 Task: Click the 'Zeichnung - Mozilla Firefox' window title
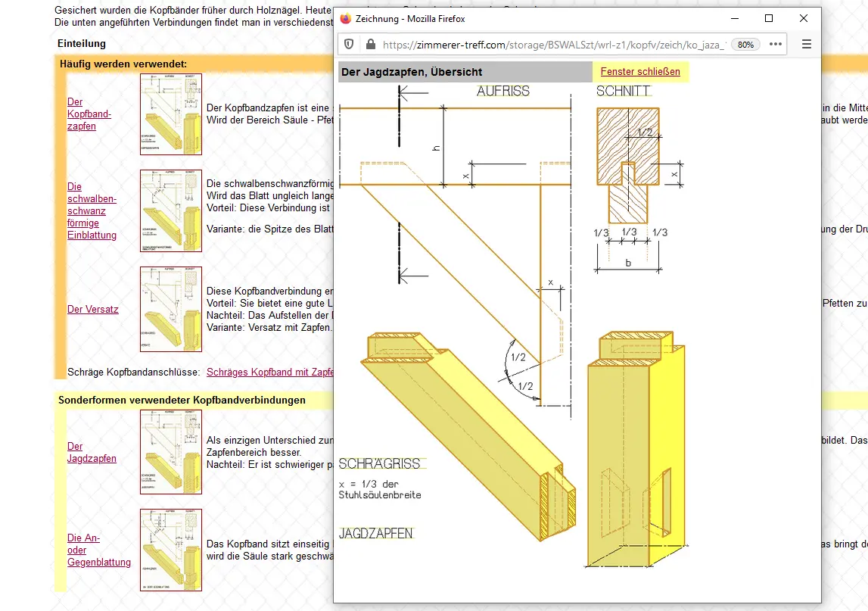(x=410, y=19)
